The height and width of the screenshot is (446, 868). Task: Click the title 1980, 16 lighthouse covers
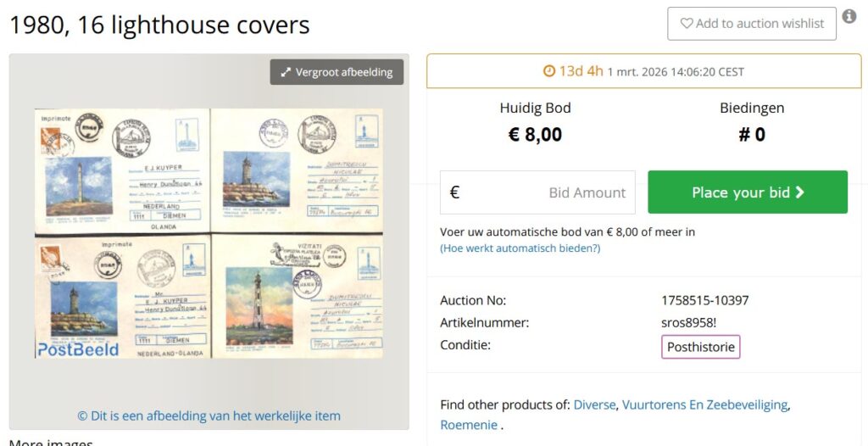pyautogui.click(x=159, y=25)
